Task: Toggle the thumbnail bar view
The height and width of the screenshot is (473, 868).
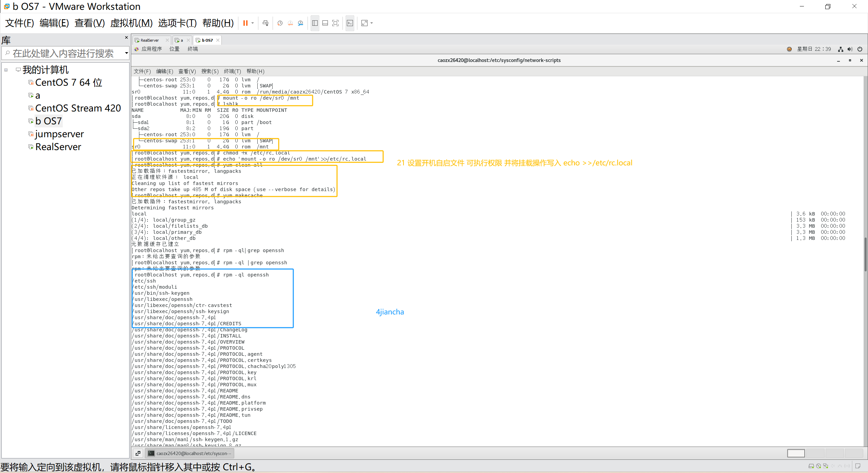Action: click(325, 23)
